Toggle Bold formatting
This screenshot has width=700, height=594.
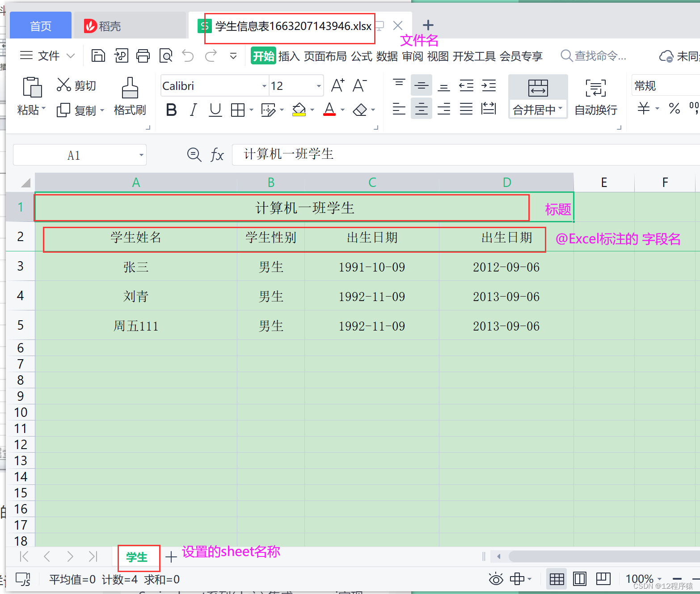(171, 110)
